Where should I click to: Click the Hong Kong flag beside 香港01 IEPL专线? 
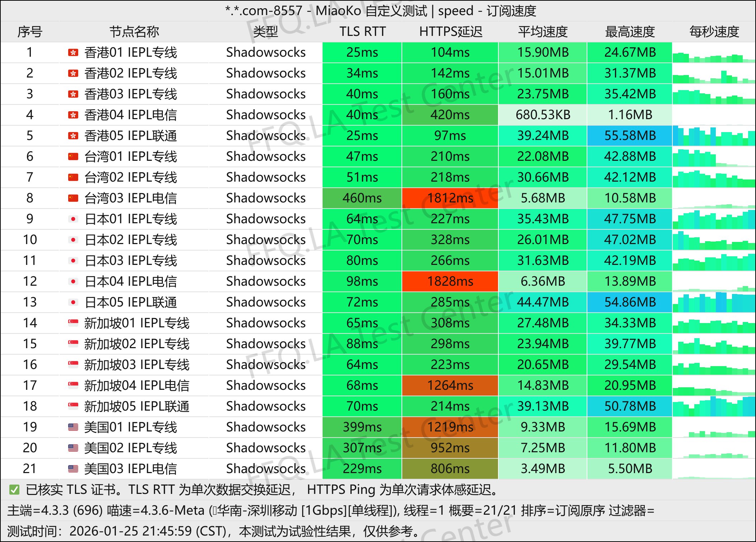click(73, 53)
